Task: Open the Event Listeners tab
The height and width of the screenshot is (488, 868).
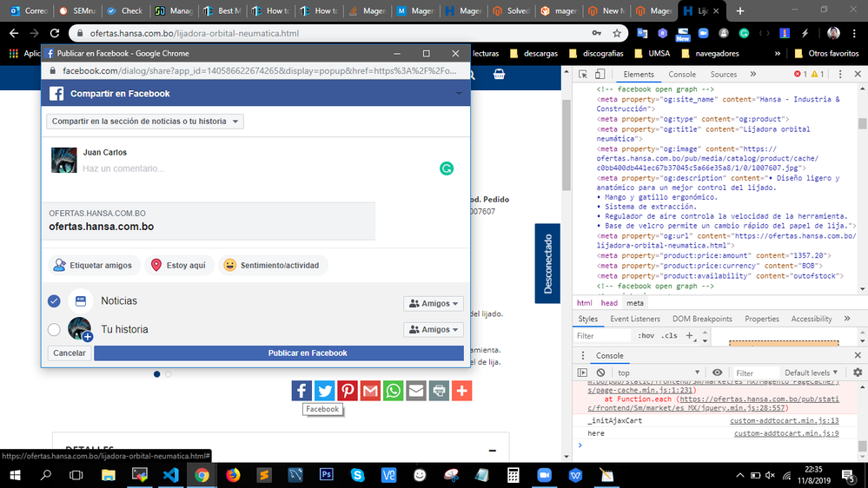Action: click(633, 319)
